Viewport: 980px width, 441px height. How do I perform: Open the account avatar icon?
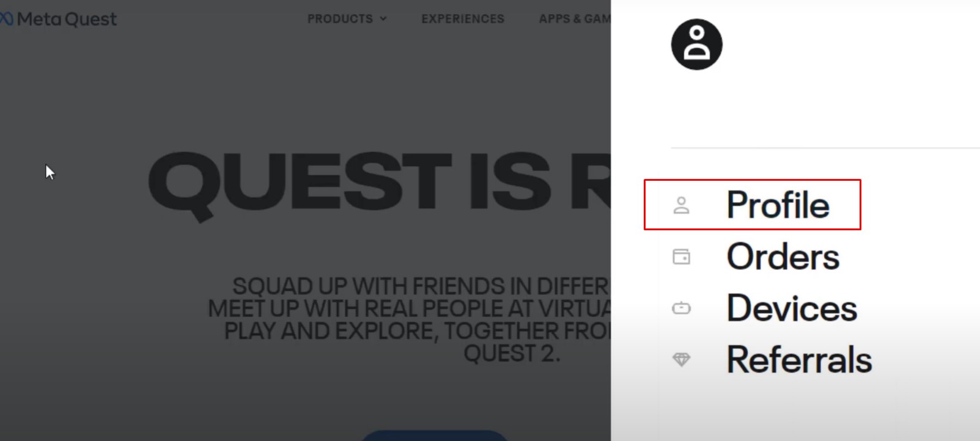tap(696, 45)
